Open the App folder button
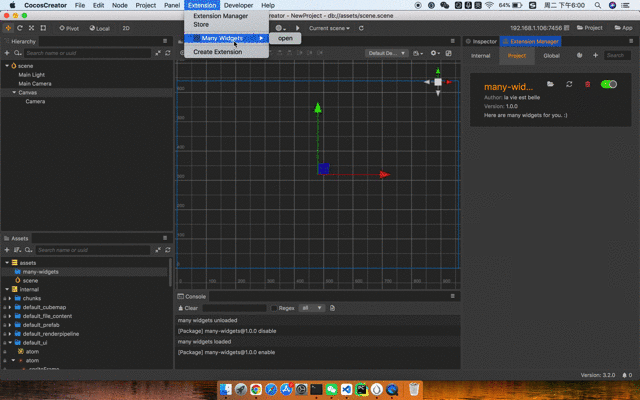Viewport: 640px width, 400px height. coord(623,28)
